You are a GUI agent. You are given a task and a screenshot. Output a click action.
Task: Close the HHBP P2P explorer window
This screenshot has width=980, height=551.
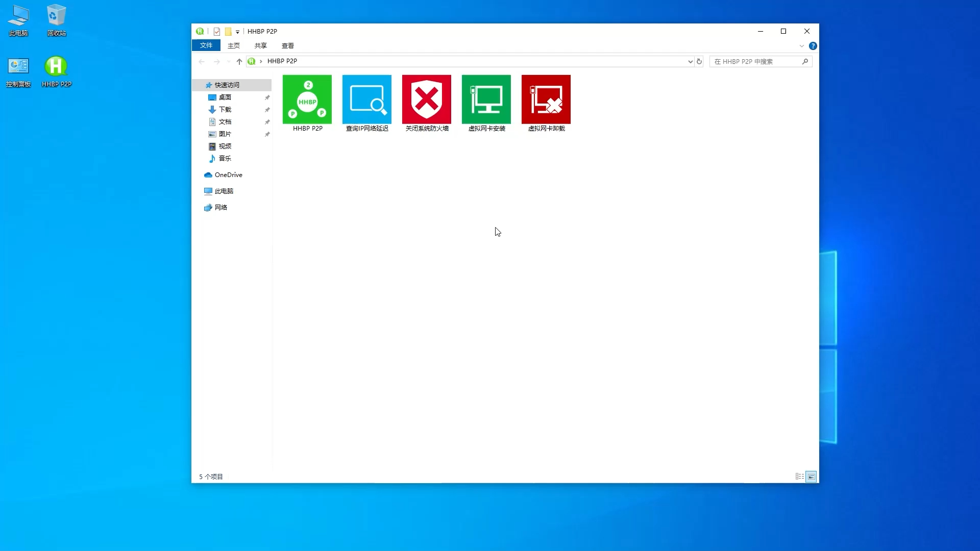click(807, 32)
